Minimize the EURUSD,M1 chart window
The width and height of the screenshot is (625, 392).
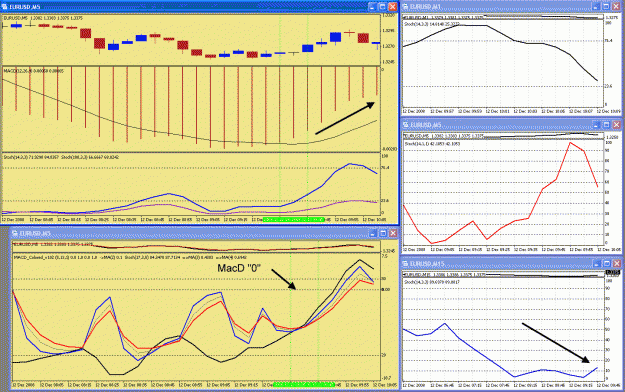[x=596, y=7]
